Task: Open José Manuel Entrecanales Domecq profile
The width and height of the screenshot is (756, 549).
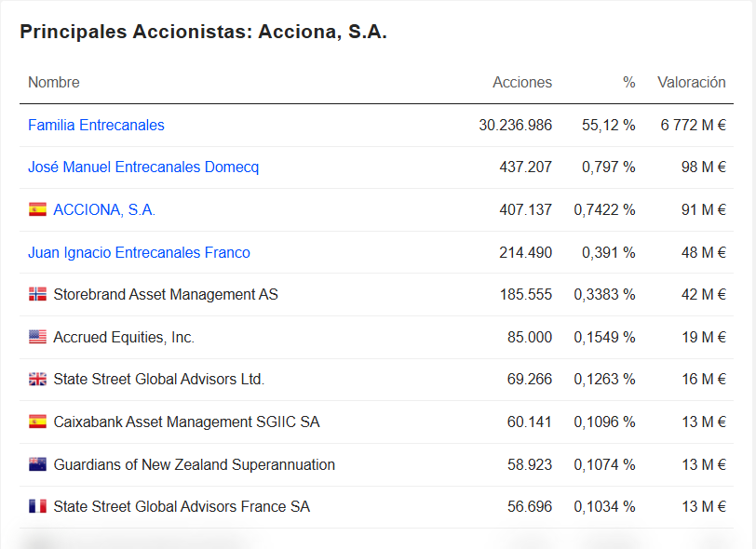Action: click(143, 167)
